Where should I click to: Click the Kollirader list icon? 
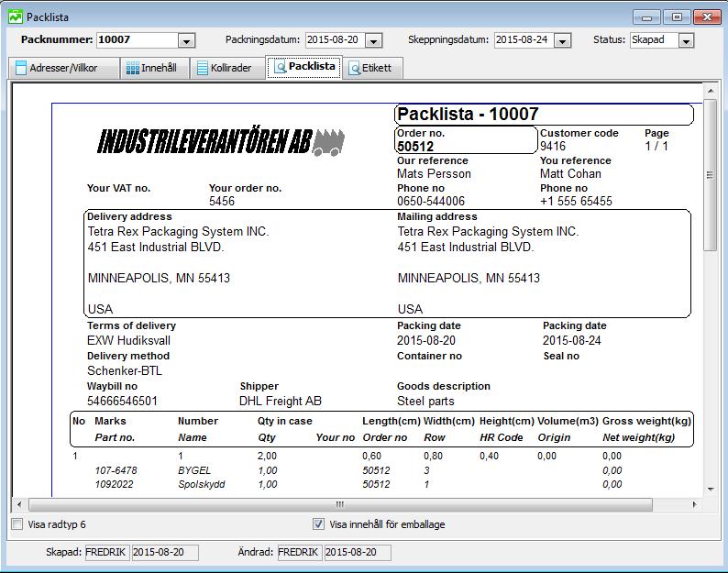[203, 68]
